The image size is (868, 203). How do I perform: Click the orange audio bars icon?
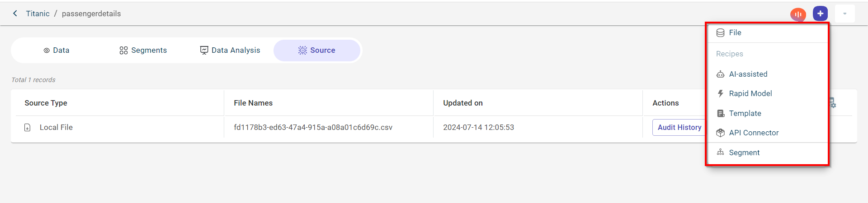coord(798,14)
